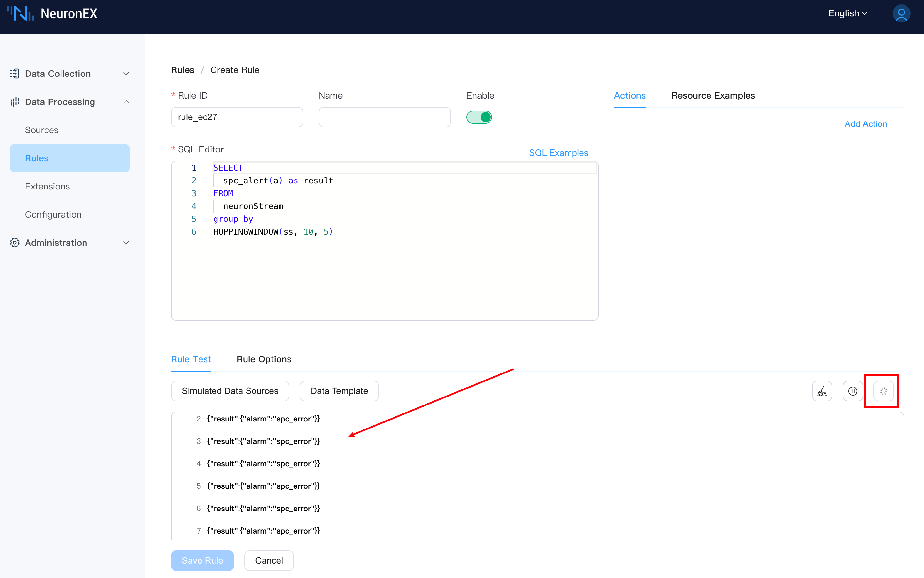Collapse the Data Processing menu chevron

[x=126, y=102]
